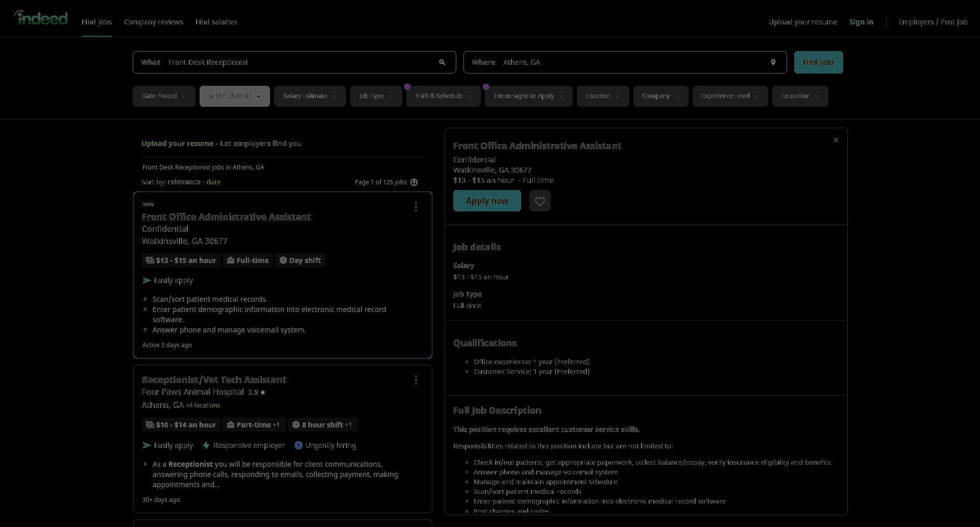Screen dimensions: 980x527
Task: Click the location pin icon in Where field
Action: (773, 62)
